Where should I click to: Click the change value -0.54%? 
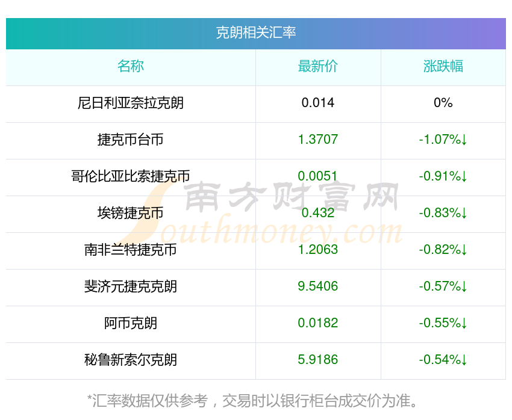(x=443, y=360)
